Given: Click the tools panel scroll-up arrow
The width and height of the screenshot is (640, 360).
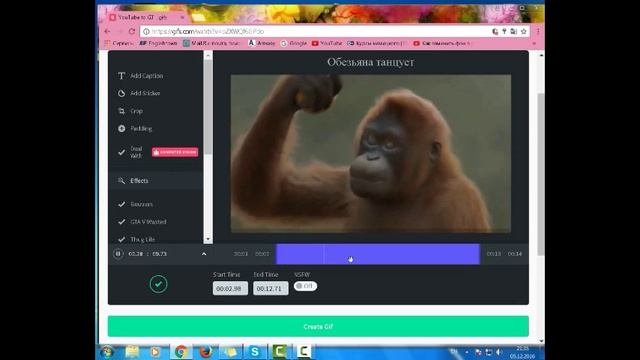Looking at the screenshot, I should (x=208, y=56).
